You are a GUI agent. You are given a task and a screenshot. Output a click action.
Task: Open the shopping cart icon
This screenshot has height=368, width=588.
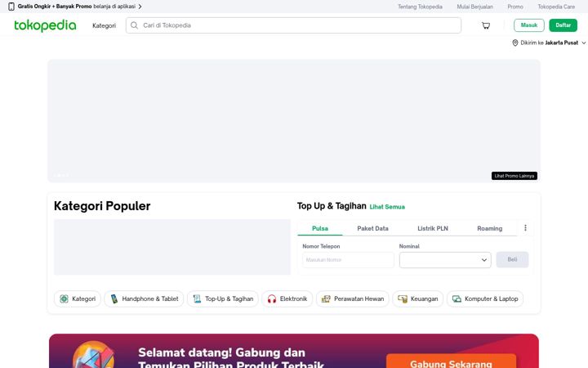pos(486,25)
